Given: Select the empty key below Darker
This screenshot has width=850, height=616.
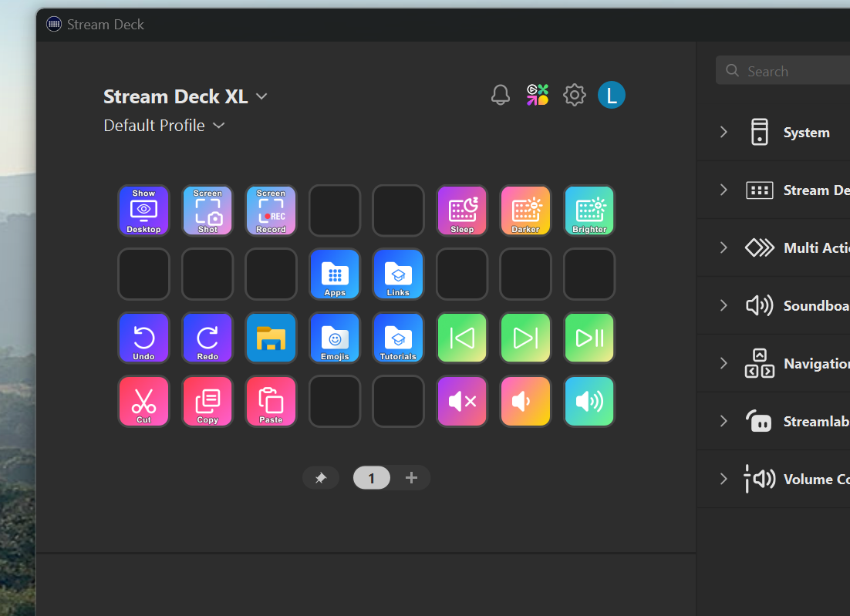Looking at the screenshot, I should tap(525, 274).
